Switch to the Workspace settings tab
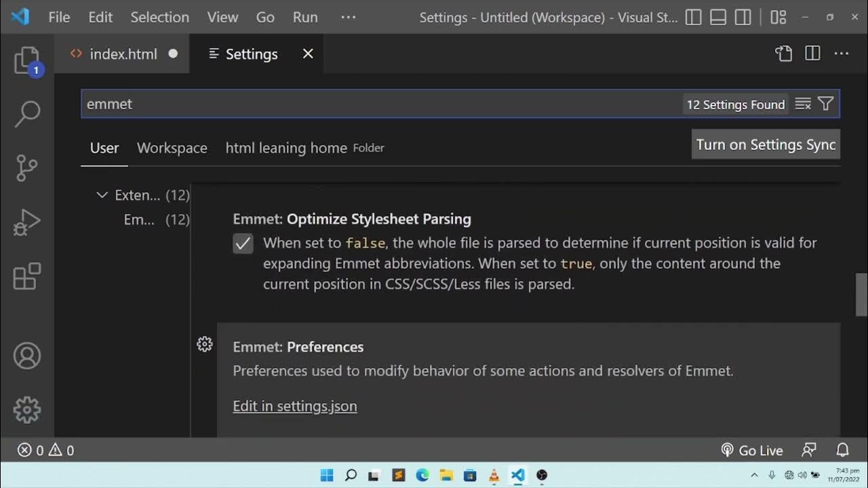Viewport: 868px width, 488px height. coord(172,148)
